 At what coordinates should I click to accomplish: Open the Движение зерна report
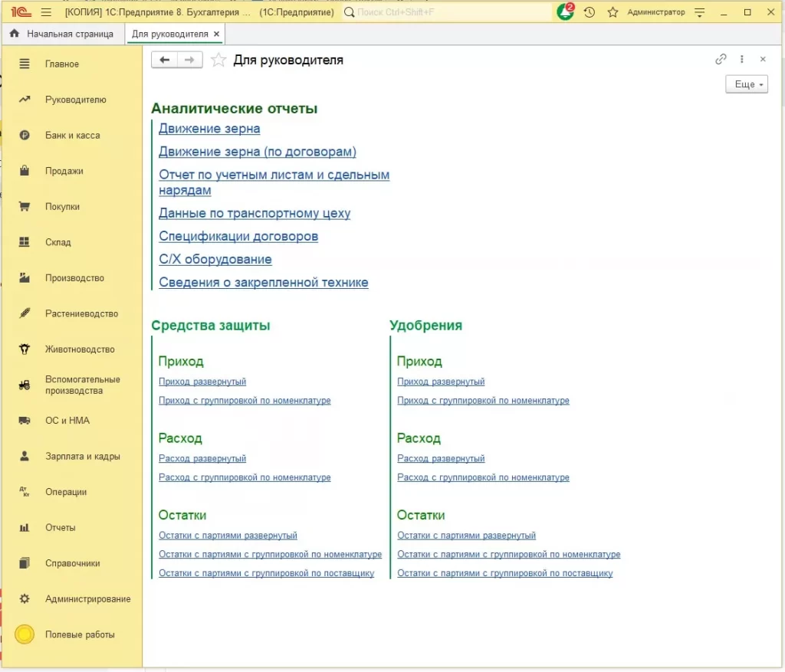click(x=209, y=129)
